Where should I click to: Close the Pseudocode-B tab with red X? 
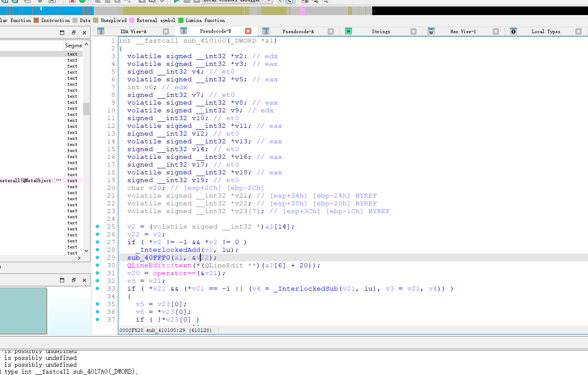248,31
